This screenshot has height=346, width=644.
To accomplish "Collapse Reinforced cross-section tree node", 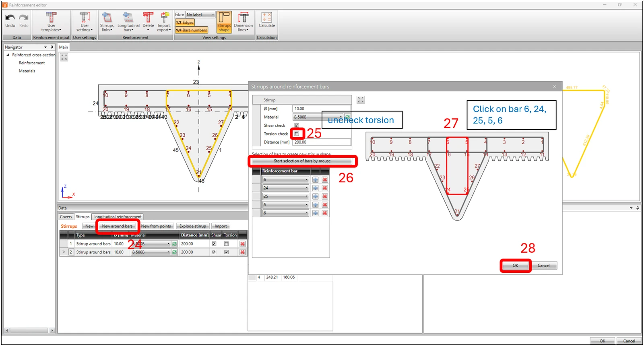I will [8, 55].
